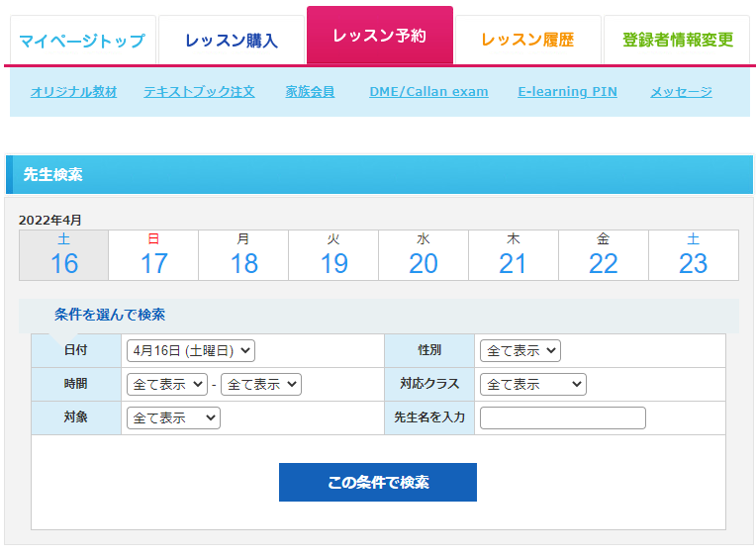Expand the 日付 date dropdown
Screen dimensions: 756x554
(190, 350)
